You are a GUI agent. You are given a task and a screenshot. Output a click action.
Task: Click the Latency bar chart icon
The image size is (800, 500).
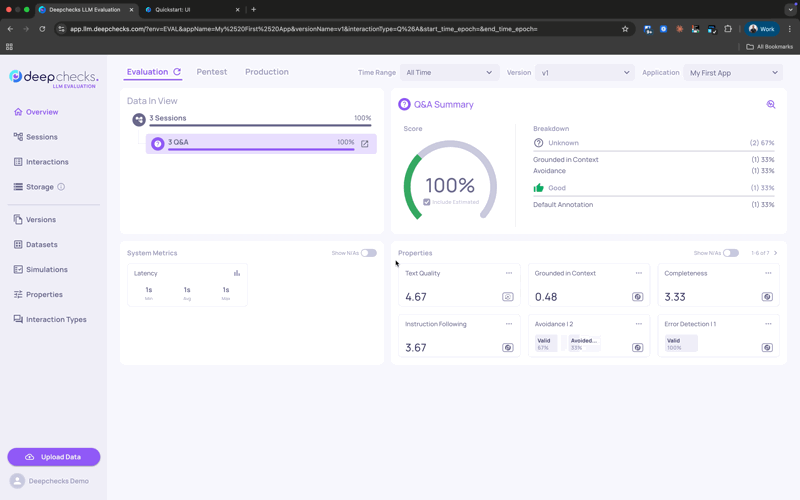(x=237, y=273)
